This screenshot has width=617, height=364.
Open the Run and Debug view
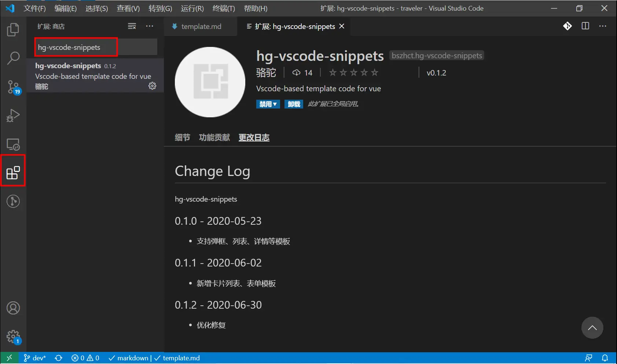[x=13, y=115]
